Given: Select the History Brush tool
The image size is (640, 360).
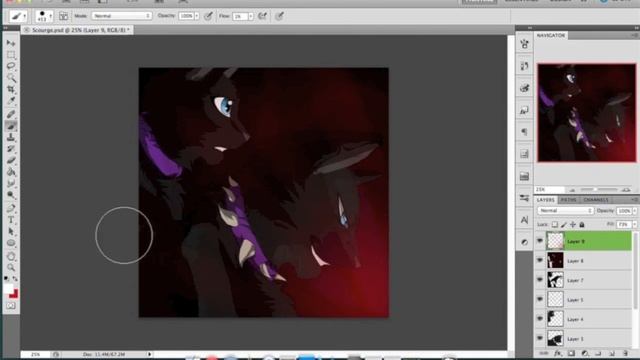Looking at the screenshot, I should click(11, 149).
